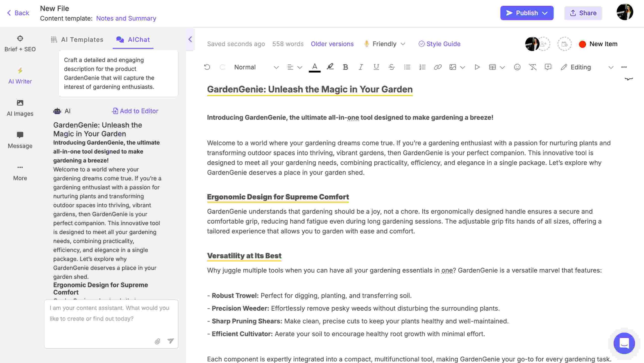Choose the text color A icon

tap(314, 67)
